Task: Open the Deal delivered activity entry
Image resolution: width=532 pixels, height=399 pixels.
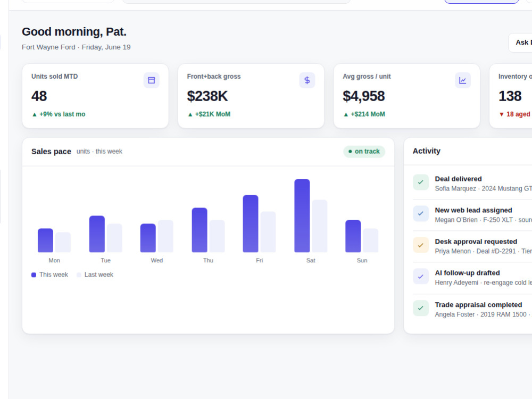Action: click(472, 184)
